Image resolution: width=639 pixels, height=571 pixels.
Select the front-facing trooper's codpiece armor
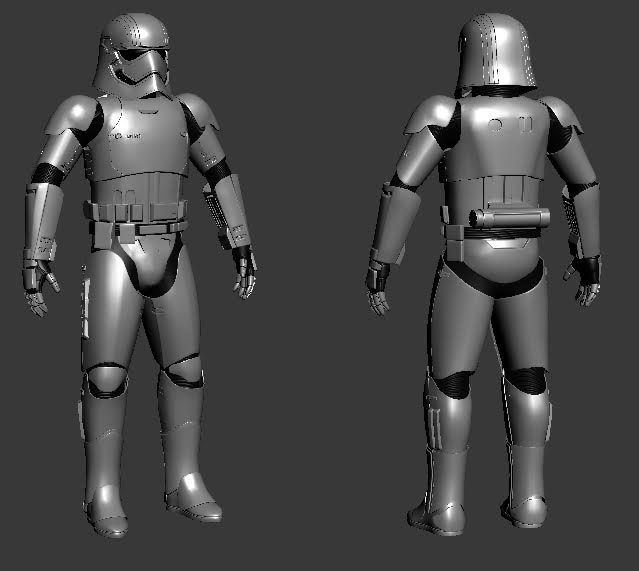point(150,261)
